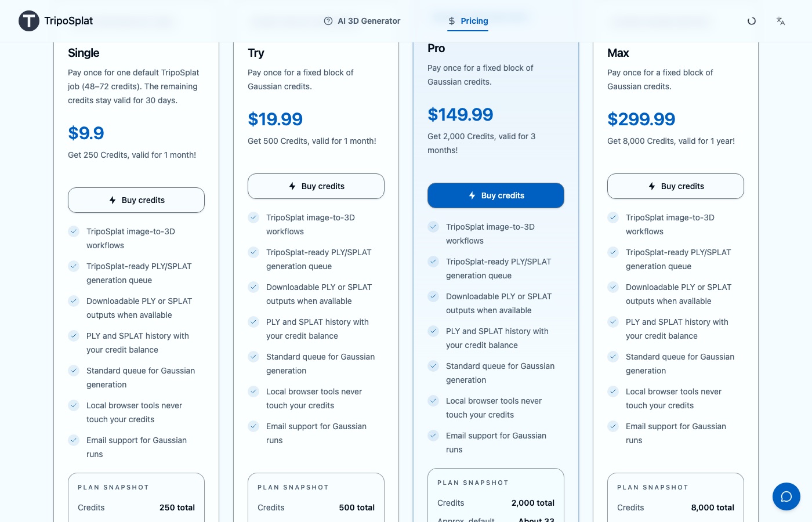Click the Max plan snapshot credits row

click(x=676, y=507)
